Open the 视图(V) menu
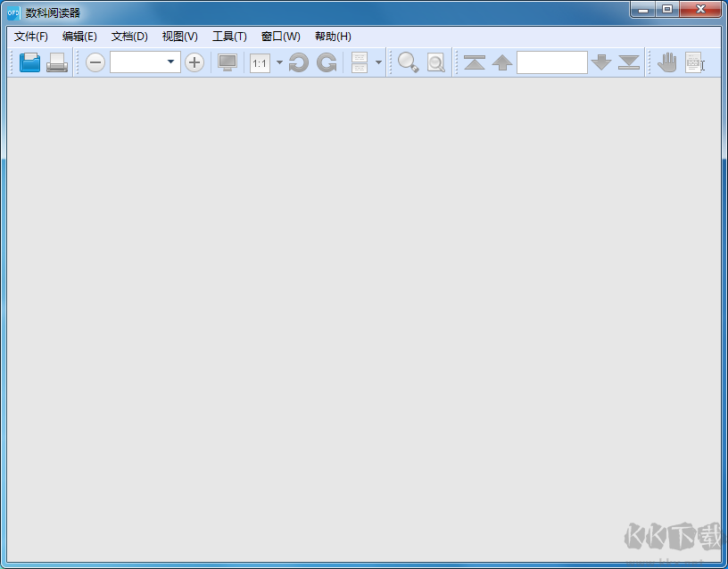Viewport: 728px width, 569px height. point(178,37)
